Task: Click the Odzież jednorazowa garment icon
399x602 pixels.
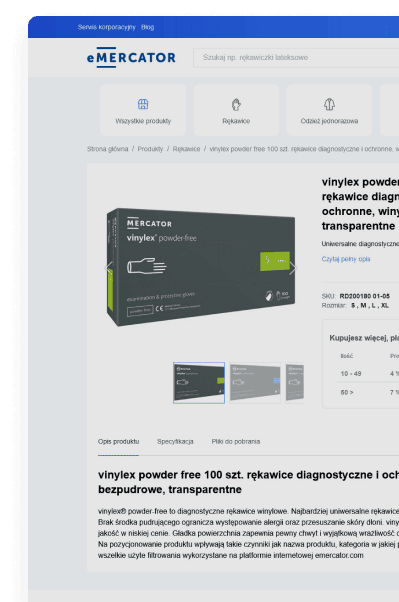Action: (x=329, y=104)
